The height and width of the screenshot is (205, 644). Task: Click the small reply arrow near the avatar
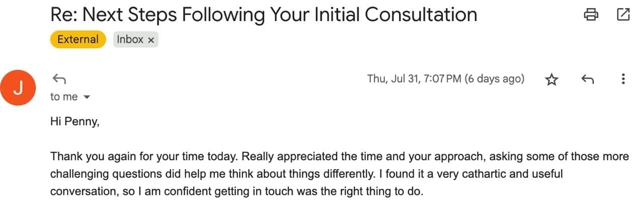(59, 79)
